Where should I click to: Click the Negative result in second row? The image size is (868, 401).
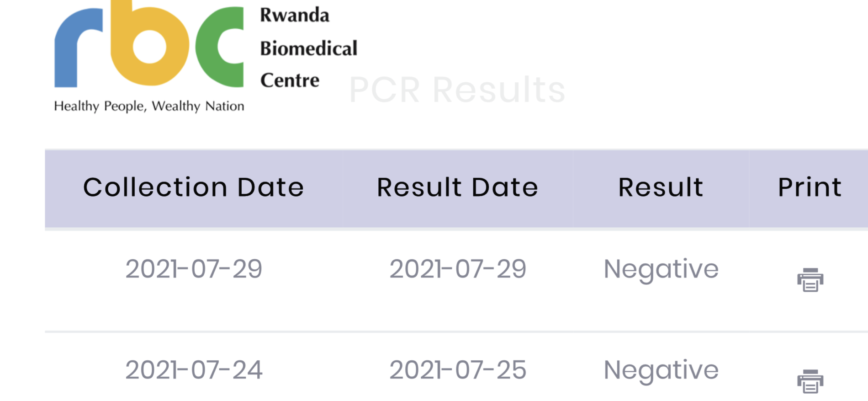(661, 371)
